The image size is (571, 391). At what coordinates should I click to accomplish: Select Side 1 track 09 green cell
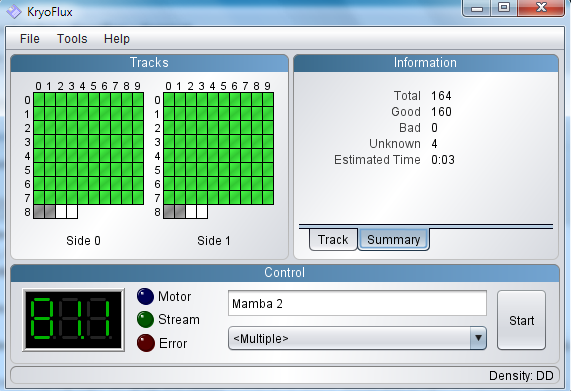[268, 100]
